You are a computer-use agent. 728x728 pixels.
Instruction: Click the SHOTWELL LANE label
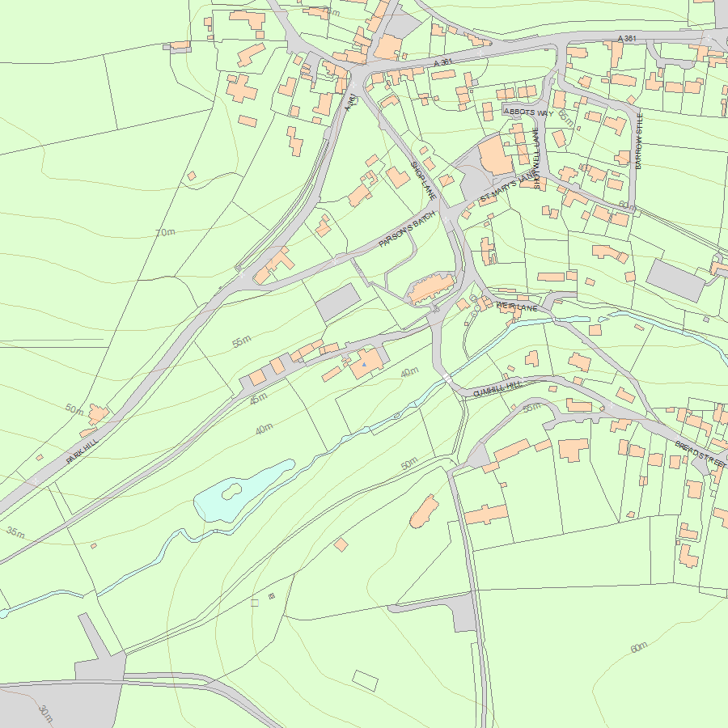click(537, 159)
